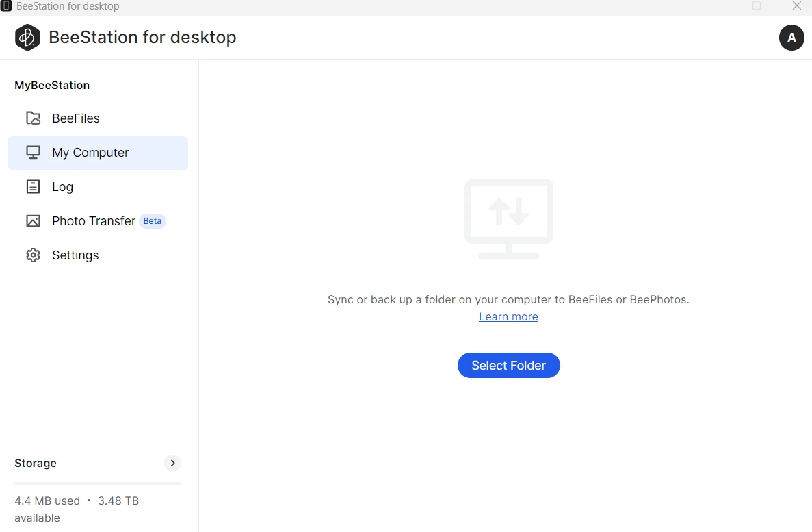Click the small app icon in title bar
This screenshot has width=812, height=532.
6,6
